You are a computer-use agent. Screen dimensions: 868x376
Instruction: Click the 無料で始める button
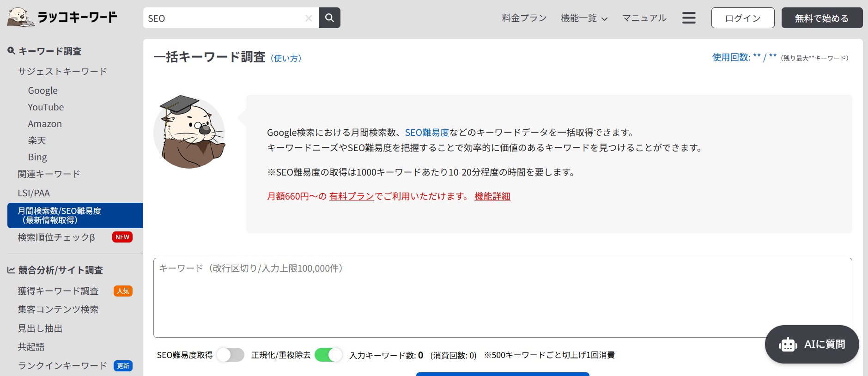click(x=822, y=18)
